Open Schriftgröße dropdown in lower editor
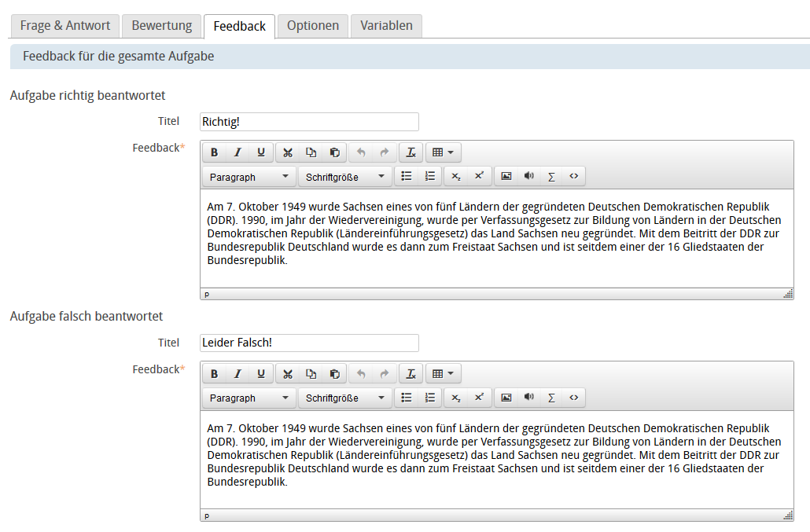Image resolution: width=810 pixels, height=532 pixels. (344, 398)
